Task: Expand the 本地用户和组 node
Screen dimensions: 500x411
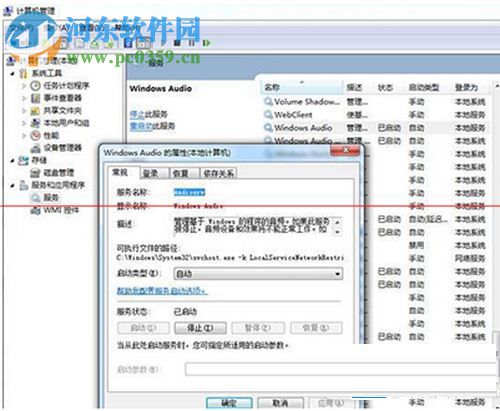Action: tap(24, 123)
